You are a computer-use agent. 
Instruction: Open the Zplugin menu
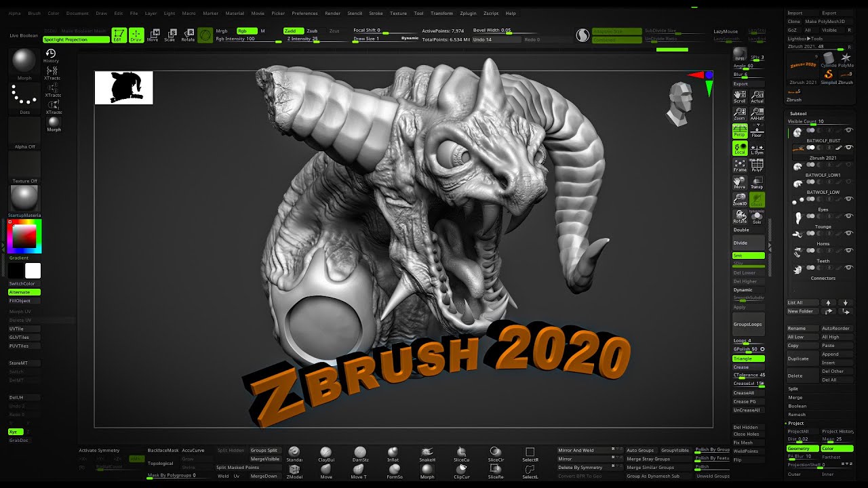468,13
